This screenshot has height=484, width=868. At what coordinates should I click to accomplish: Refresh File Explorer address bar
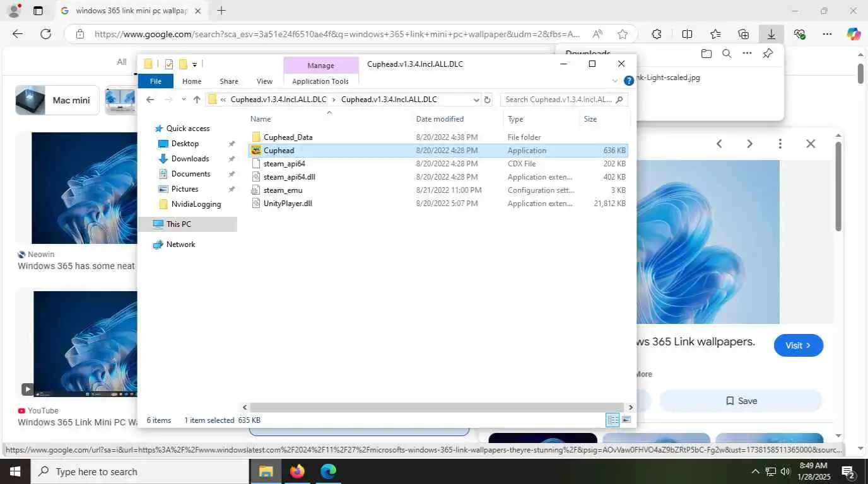[487, 100]
